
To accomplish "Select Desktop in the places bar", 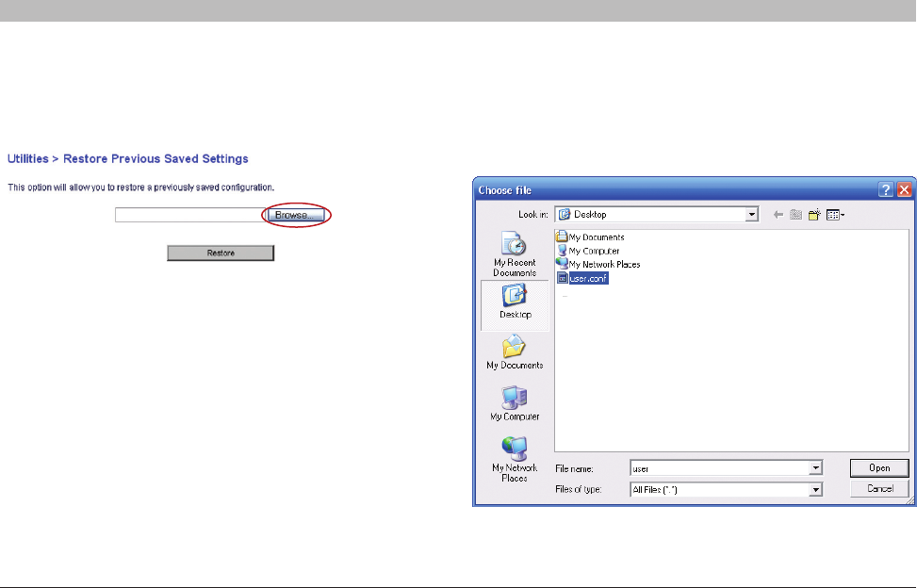I will tap(514, 303).
